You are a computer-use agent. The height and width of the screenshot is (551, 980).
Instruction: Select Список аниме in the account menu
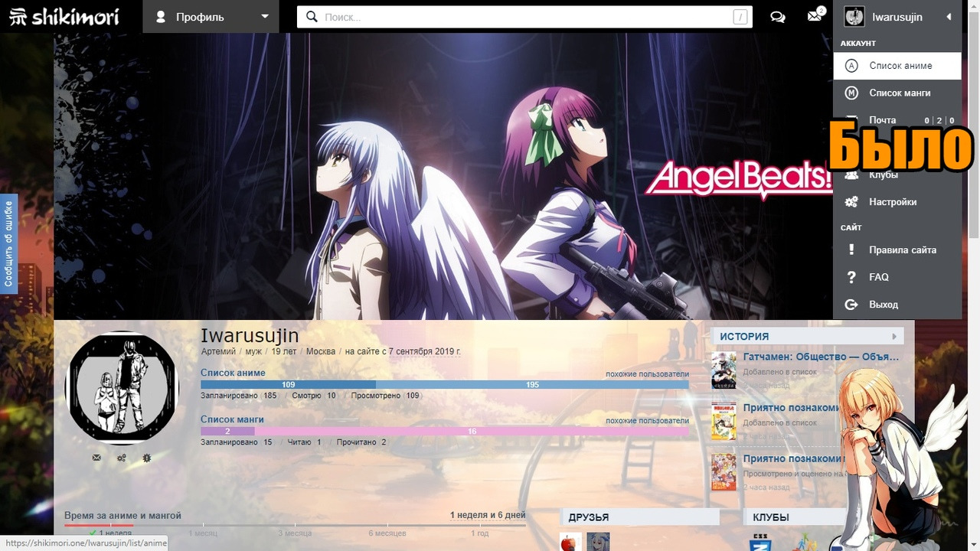(x=900, y=66)
